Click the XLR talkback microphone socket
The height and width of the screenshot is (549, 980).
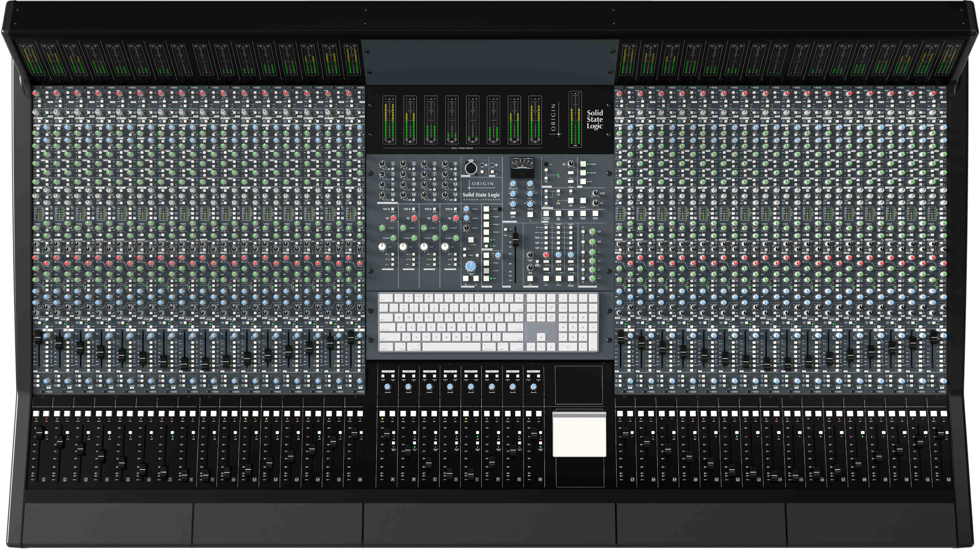[x=471, y=167]
